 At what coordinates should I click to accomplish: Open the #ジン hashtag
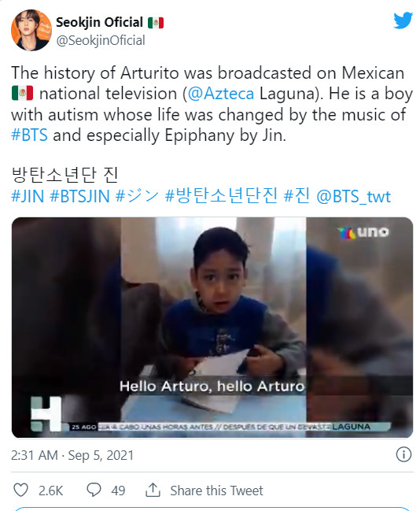[x=137, y=197]
